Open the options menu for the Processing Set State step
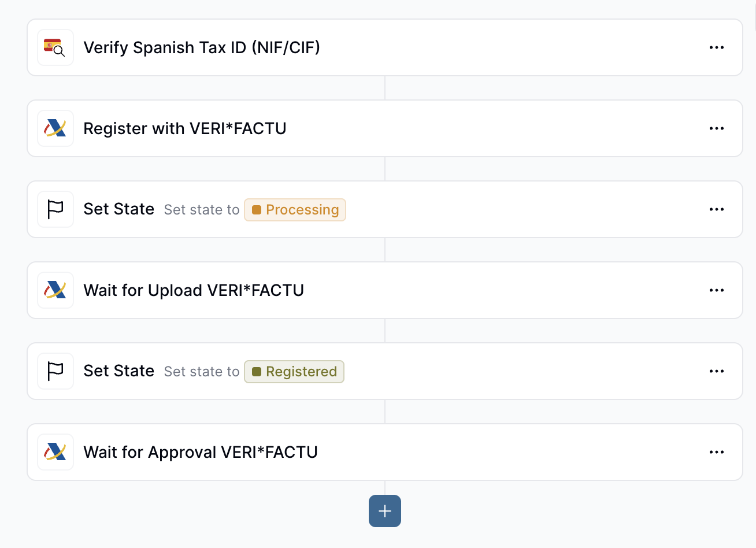 (x=717, y=209)
